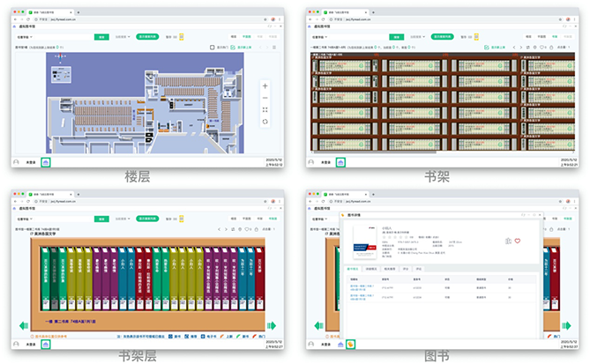Viewport: 590px width, 364px height.
Task: Click home icon in floor view bottom bar
Action: pyautogui.click(x=46, y=162)
